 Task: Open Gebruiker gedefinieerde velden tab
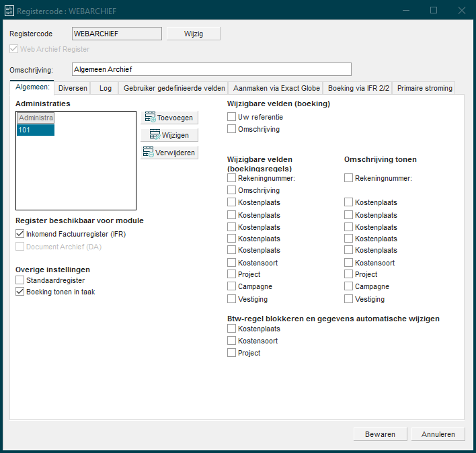174,88
